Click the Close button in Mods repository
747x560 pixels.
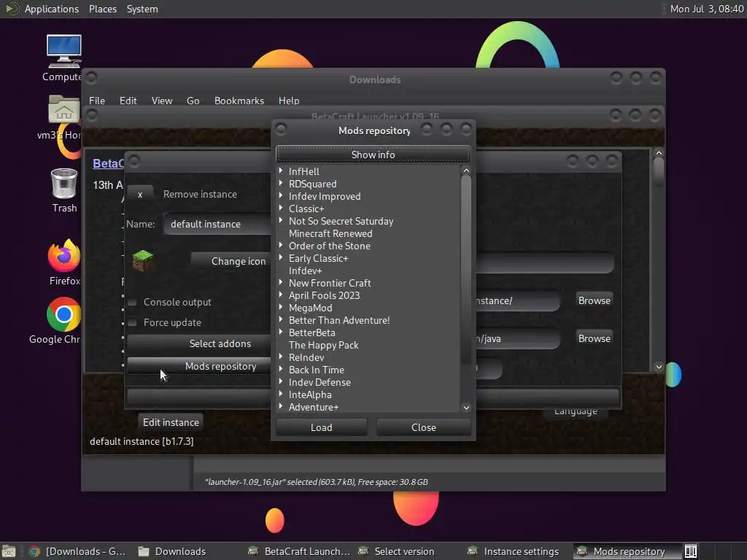pyautogui.click(x=424, y=427)
